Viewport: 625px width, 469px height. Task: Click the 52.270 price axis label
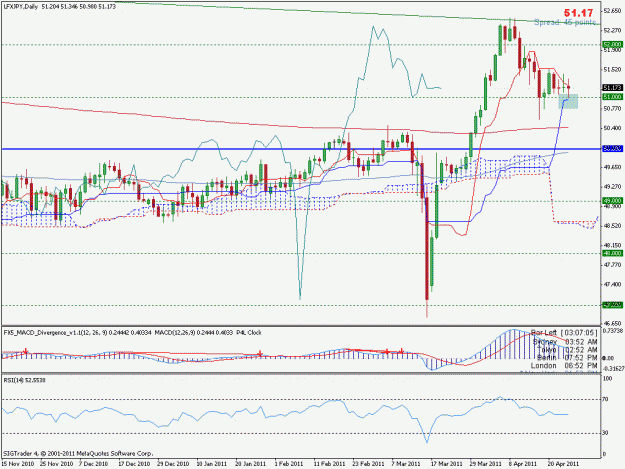tap(613, 30)
